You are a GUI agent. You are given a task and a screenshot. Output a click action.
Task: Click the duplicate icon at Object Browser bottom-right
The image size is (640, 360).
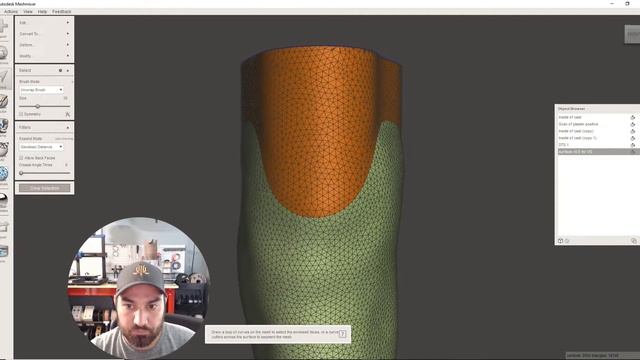633,241
